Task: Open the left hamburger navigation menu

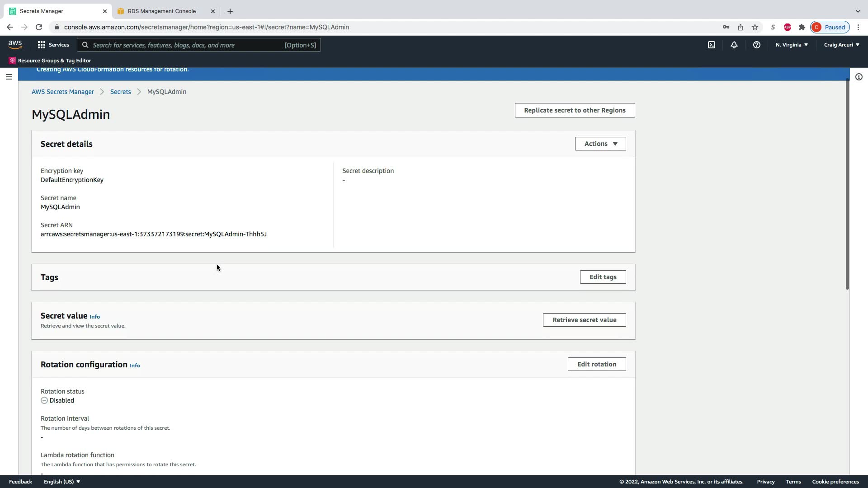Action: 9,77
